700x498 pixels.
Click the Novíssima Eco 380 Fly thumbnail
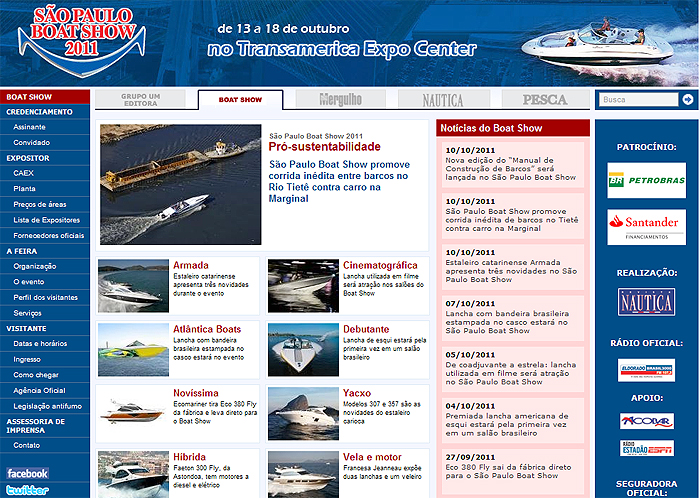point(133,413)
